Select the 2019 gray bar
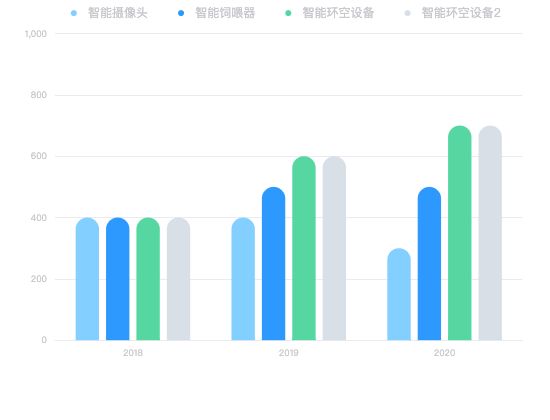The width and height of the screenshot is (550, 420). coord(334,248)
